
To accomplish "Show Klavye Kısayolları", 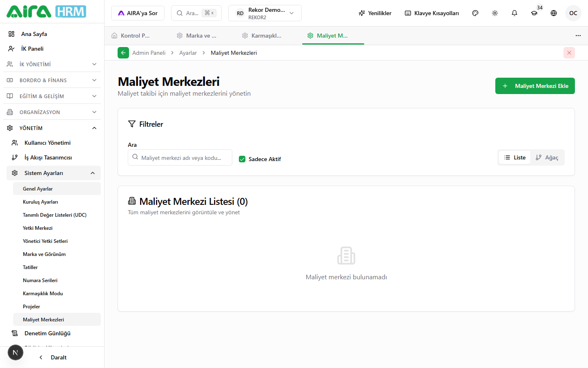I will click(x=432, y=13).
